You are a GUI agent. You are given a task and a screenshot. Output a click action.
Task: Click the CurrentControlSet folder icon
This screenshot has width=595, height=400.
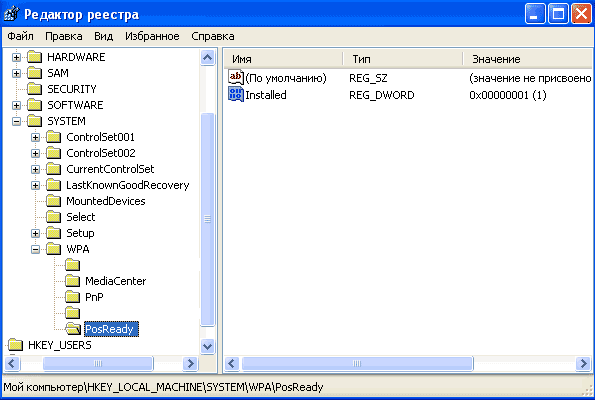click(54, 169)
